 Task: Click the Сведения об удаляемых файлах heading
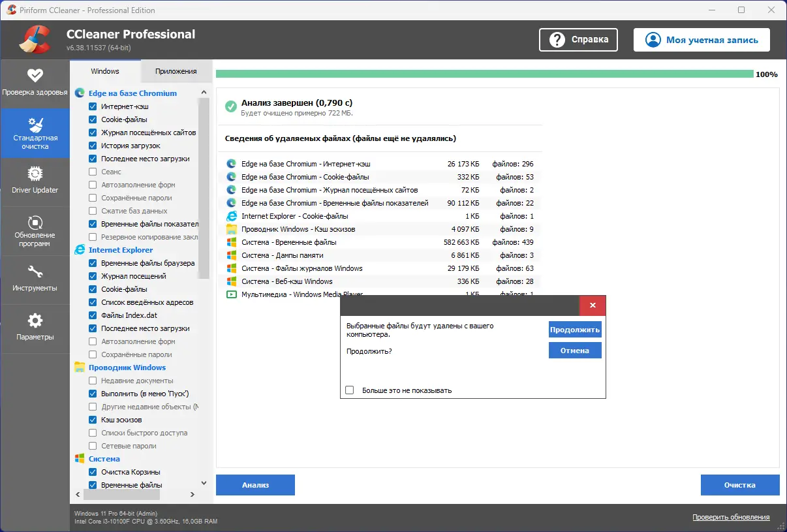pos(340,138)
